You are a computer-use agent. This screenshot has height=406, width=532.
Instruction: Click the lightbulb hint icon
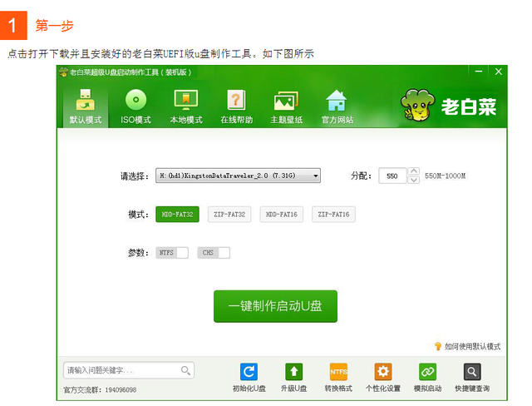click(x=438, y=346)
